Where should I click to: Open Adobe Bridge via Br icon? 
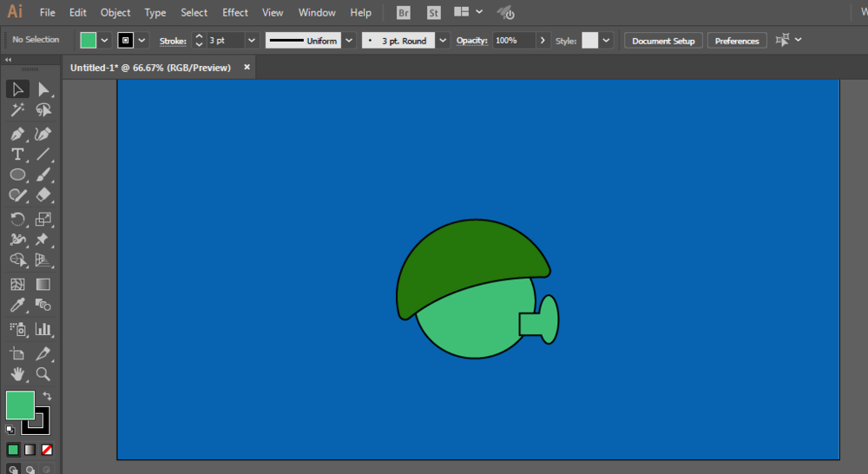404,13
